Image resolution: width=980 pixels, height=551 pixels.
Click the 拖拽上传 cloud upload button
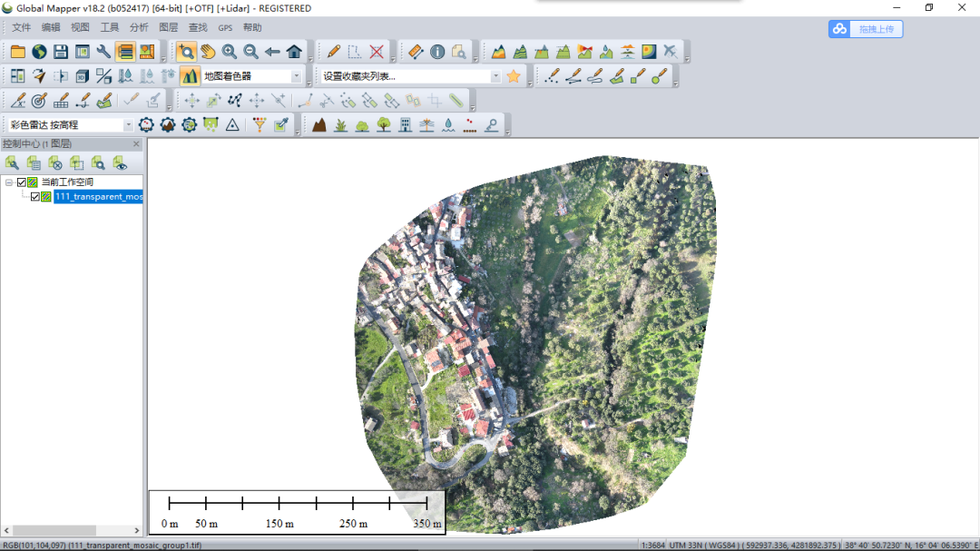tap(866, 29)
